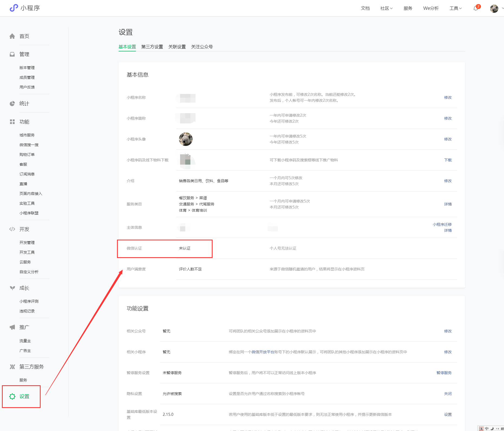Click the mini program avatar image

[x=186, y=139]
